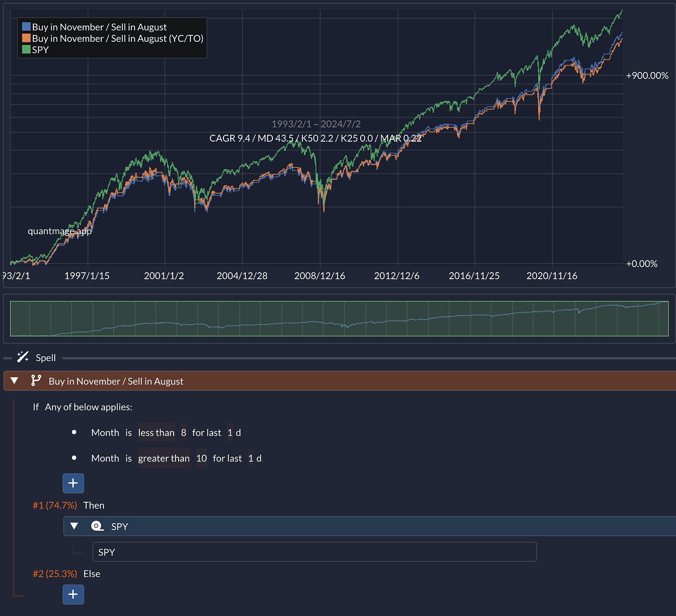Click the 'Buy in November / Sell in August' spell title

click(116, 381)
